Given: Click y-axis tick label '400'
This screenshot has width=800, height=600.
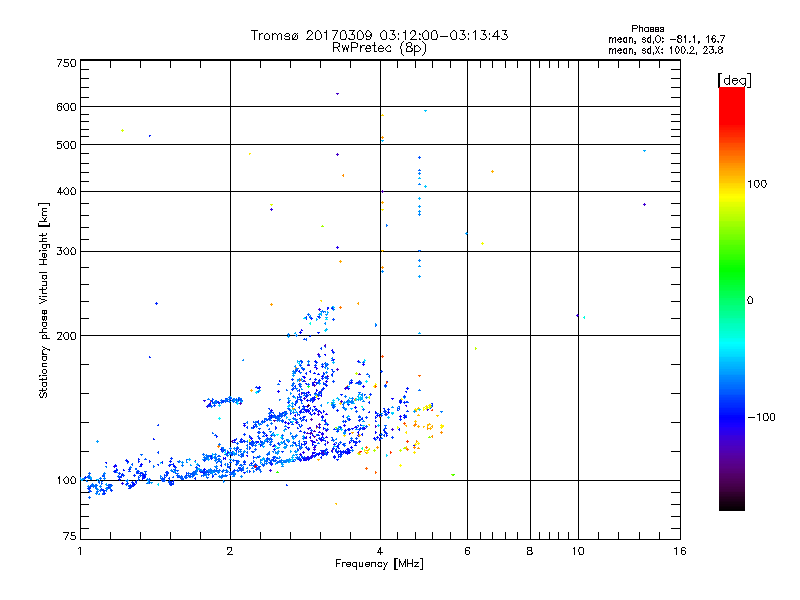Looking at the screenshot, I should pyautogui.click(x=66, y=192).
